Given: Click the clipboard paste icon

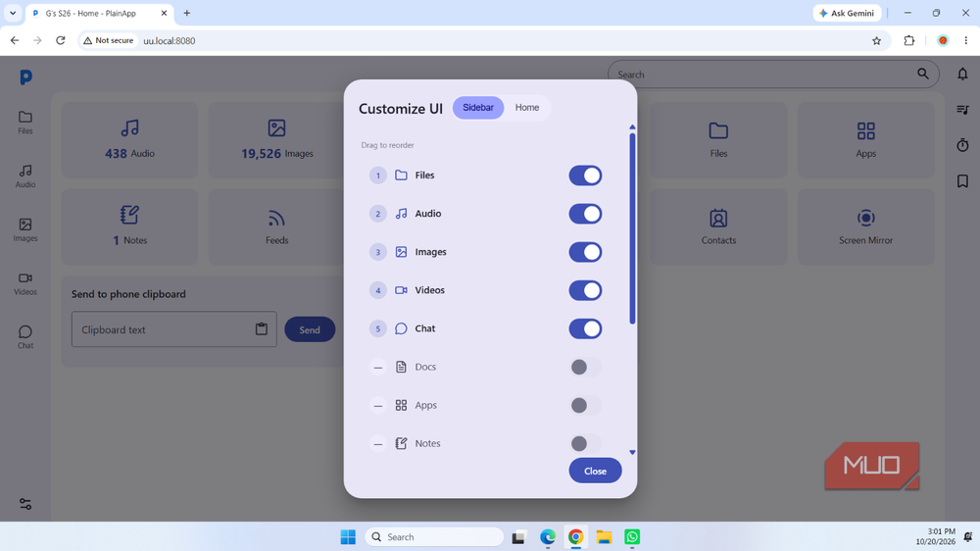Looking at the screenshot, I should coord(262,329).
